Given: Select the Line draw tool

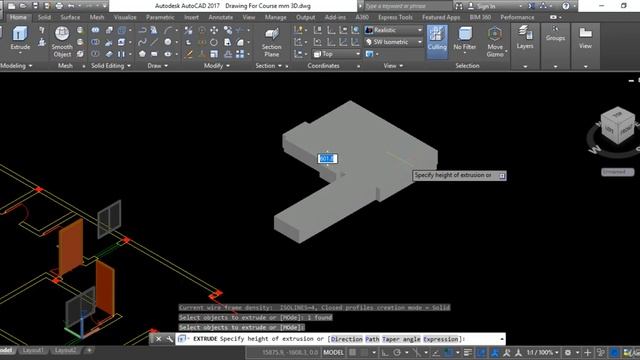Looking at the screenshot, I should [154, 42].
